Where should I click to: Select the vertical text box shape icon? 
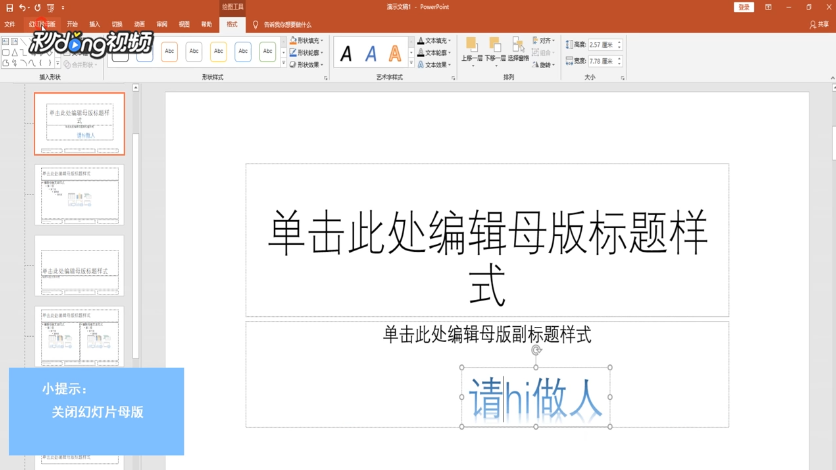tap(15, 41)
